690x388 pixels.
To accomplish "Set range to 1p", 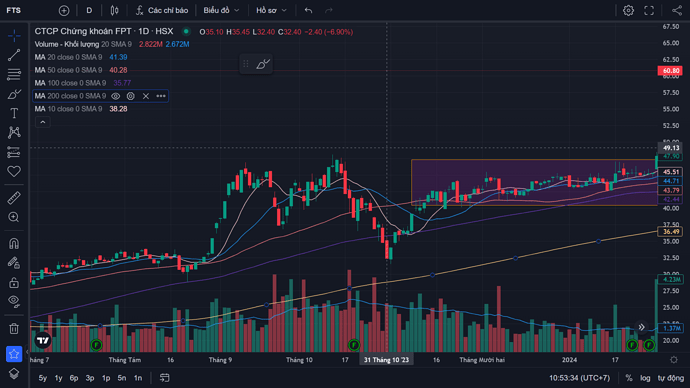I will click(x=106, y=378).
